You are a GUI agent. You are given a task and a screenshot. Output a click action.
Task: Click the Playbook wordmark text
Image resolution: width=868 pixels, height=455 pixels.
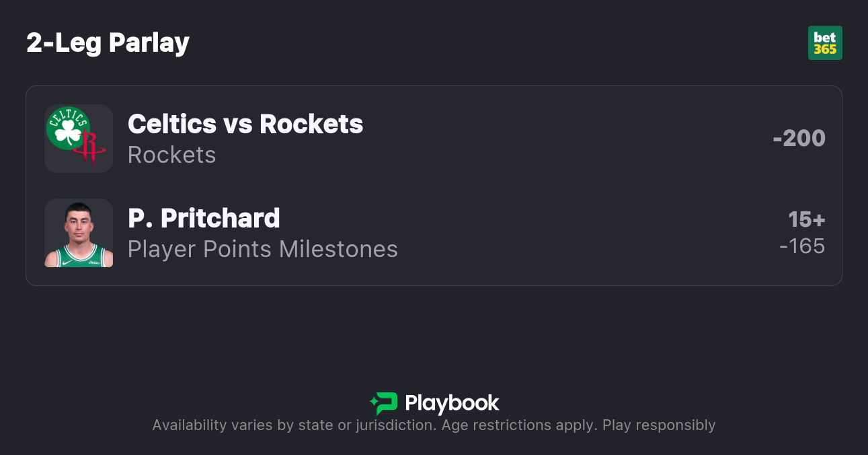click(x=452, y=403)
